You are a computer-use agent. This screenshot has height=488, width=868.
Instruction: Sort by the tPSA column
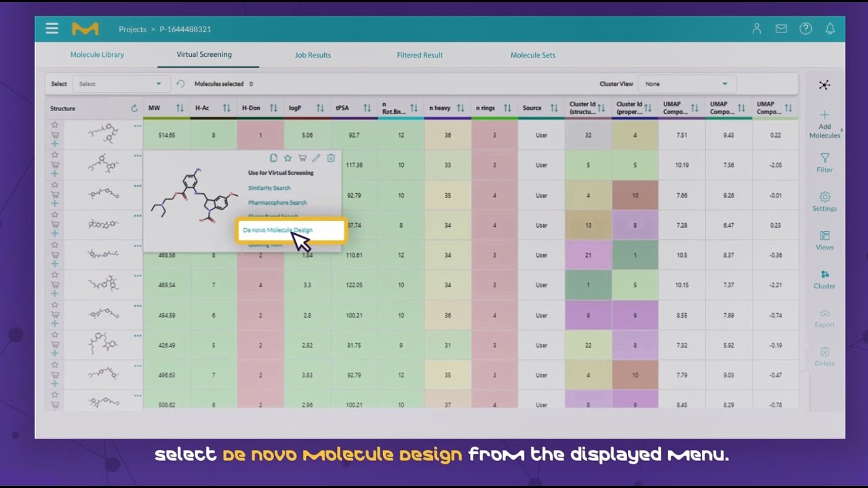tap(367, 108)
